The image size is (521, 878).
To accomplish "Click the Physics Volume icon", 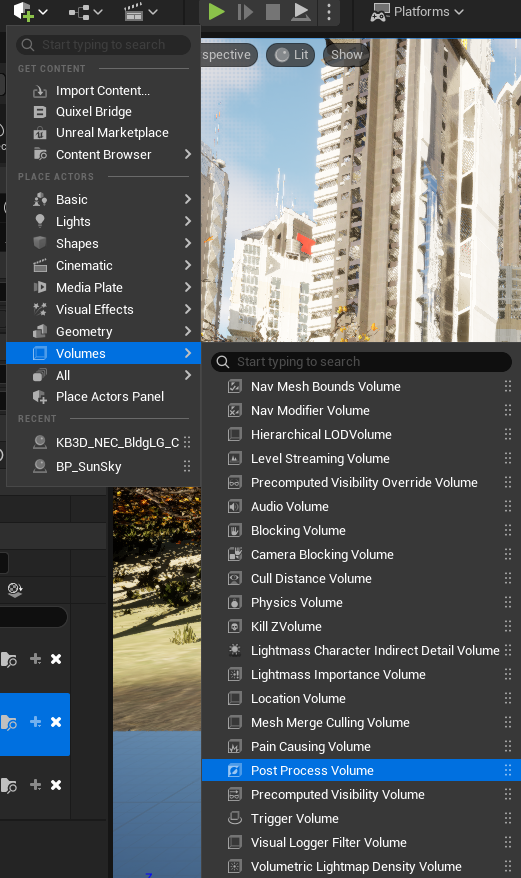I will [x=235, y=603].
